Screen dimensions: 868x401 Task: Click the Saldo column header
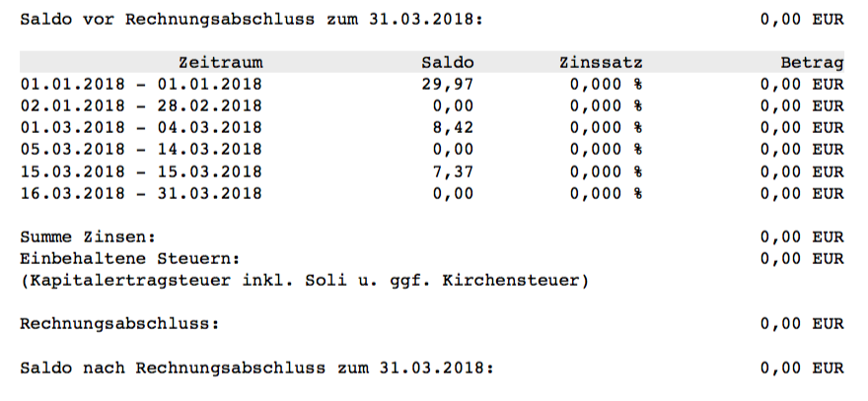[x=447, y=62]
